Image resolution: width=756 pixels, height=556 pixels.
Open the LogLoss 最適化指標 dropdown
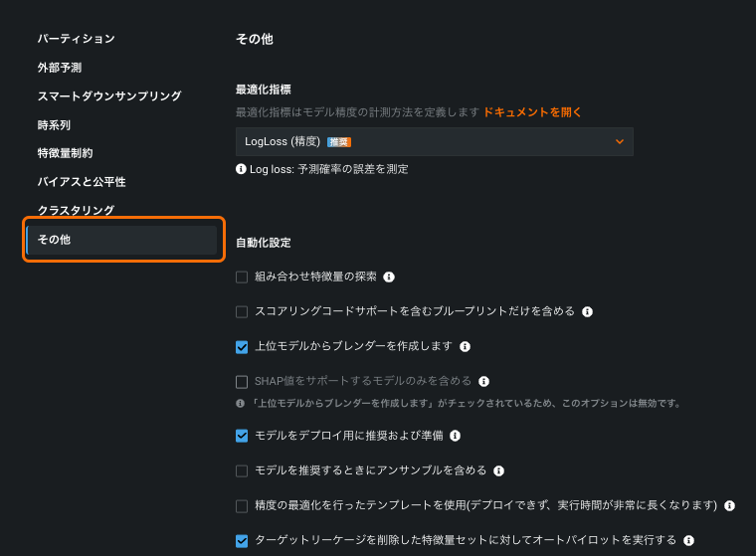tap(434, 142)
